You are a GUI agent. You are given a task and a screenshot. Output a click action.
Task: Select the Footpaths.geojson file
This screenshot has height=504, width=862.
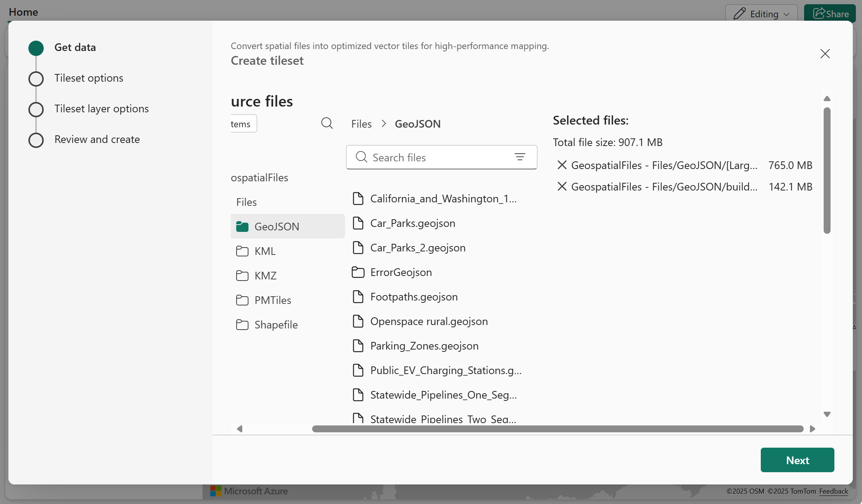(x=414, y=297)
